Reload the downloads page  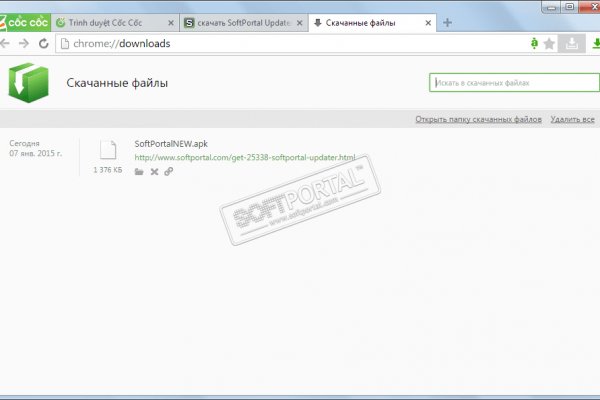pos(43,44)
